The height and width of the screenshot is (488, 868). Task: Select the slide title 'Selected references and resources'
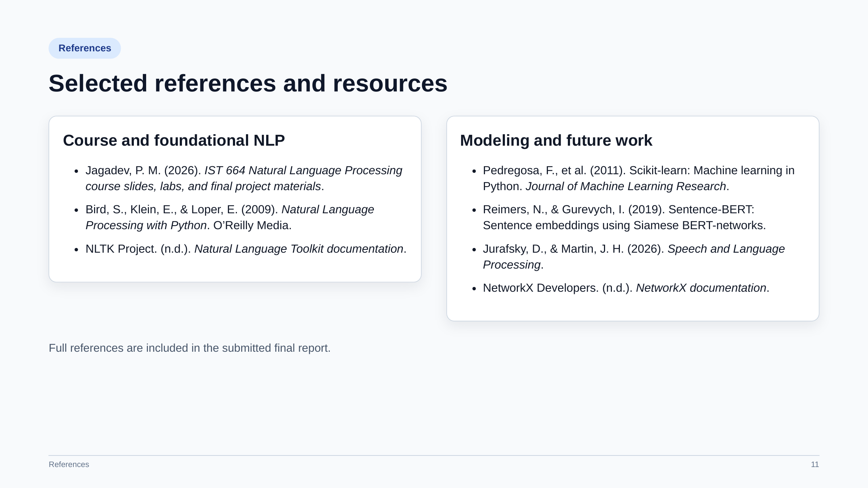point(248,84)
